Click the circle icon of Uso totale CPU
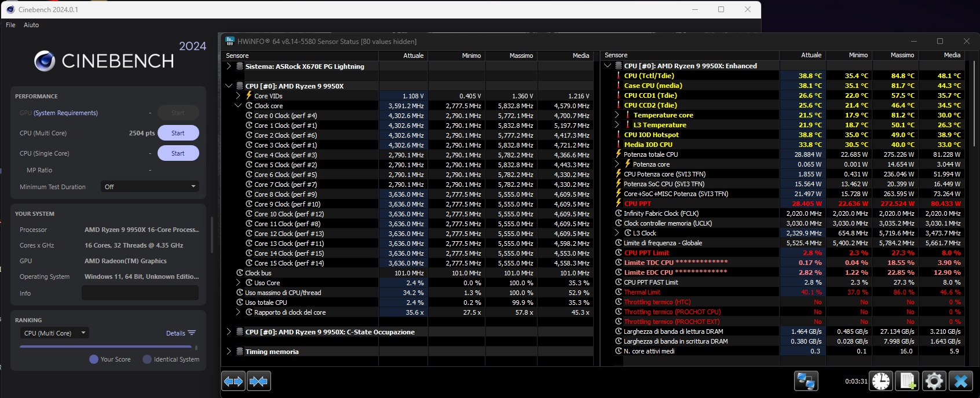Viewport: 980px width, 398px height. click(x=240, y=302)
